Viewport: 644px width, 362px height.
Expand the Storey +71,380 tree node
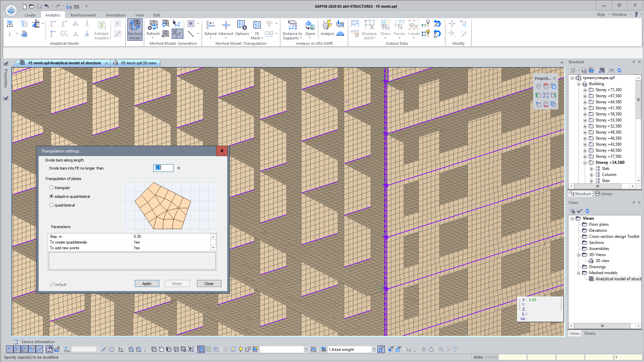(x=585, y=90)
